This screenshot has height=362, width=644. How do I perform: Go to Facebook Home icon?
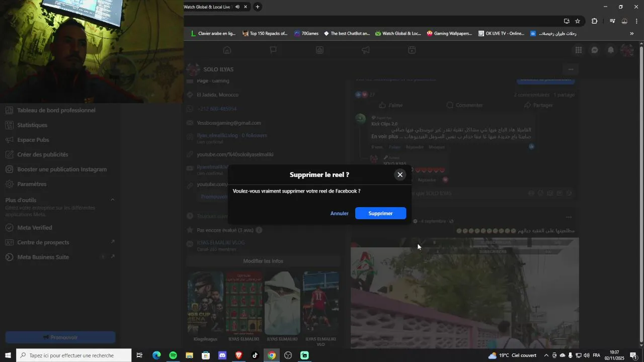click(x=227, y=50)
